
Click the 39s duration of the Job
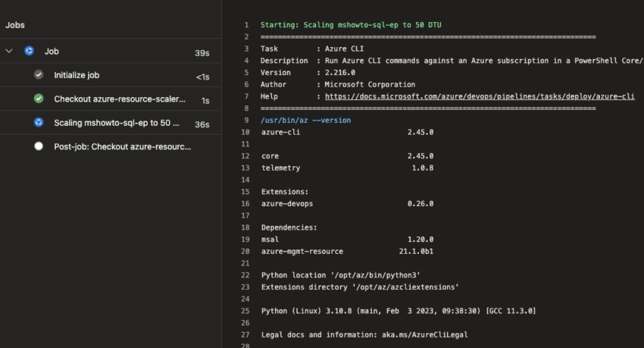tap(202, 52)
